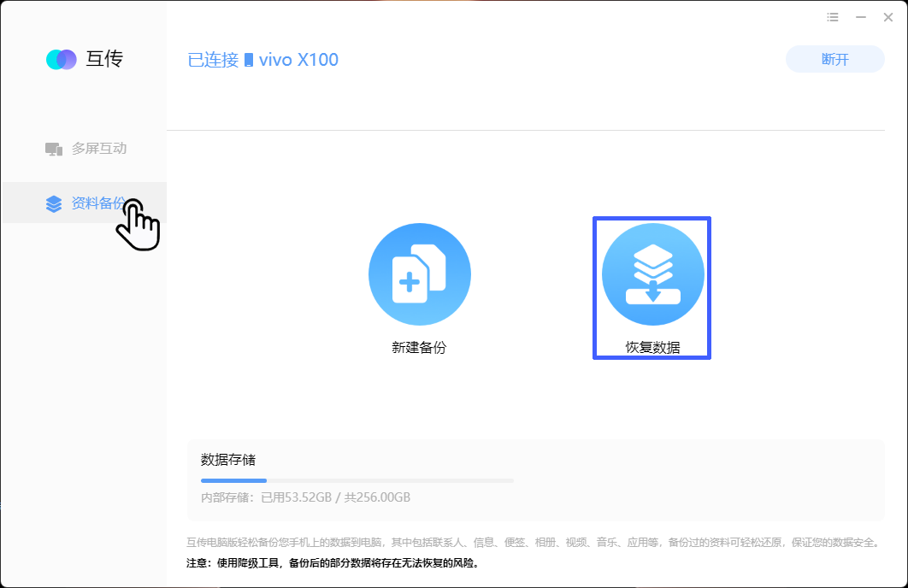Click the 互传 title text
The image size is (908, 588).
coord(104,59)
